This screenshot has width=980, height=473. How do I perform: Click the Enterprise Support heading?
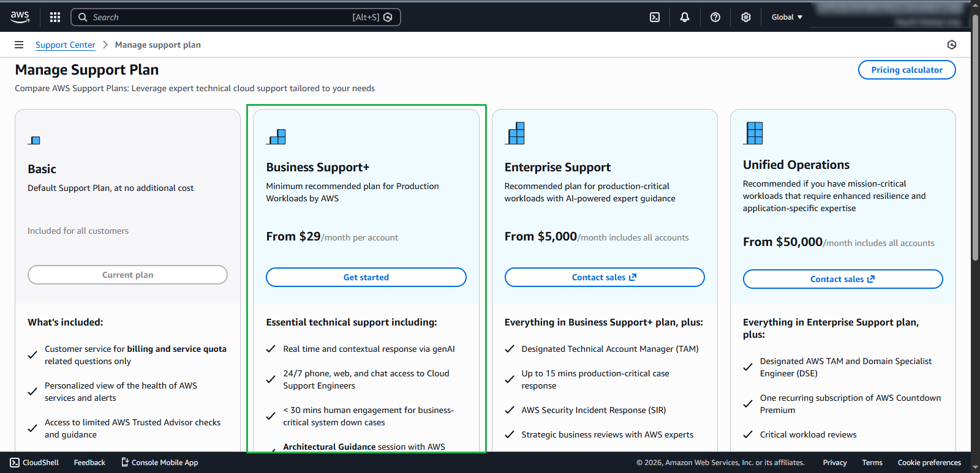(x=558, y=167)
